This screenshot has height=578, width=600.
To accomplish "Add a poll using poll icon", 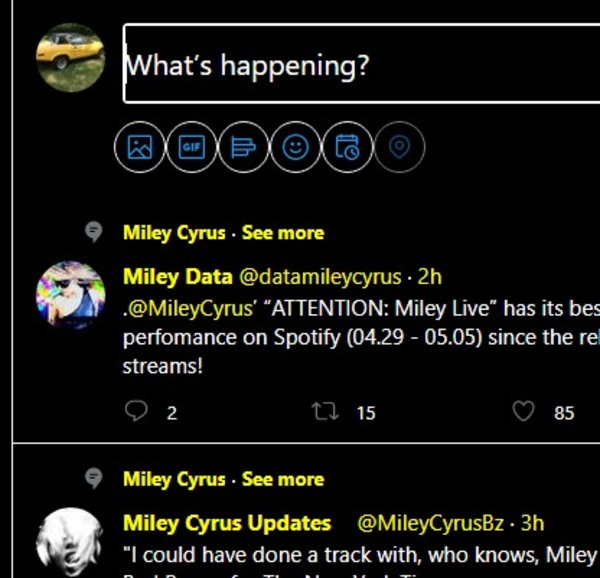I will point(243,148).
